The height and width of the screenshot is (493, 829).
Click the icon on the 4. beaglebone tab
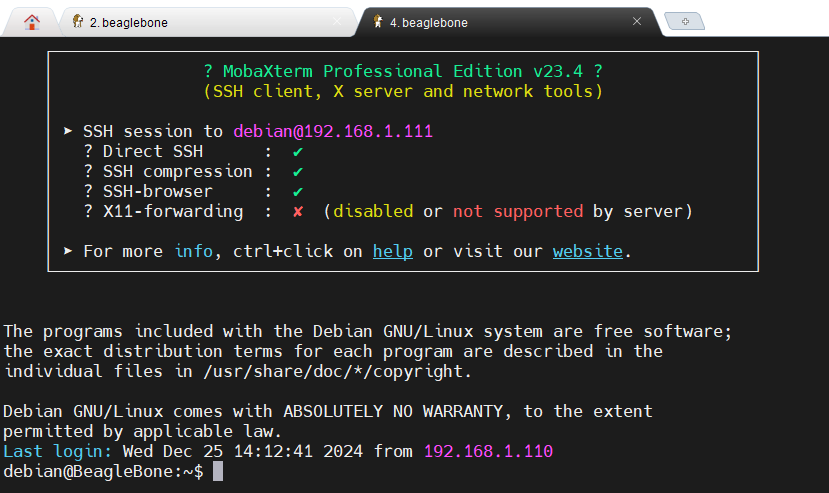point(378,22)
